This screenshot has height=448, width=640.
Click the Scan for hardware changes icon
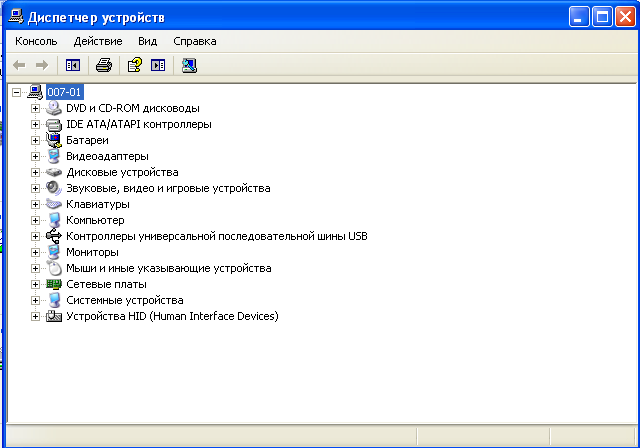click(x=189, y=65)
